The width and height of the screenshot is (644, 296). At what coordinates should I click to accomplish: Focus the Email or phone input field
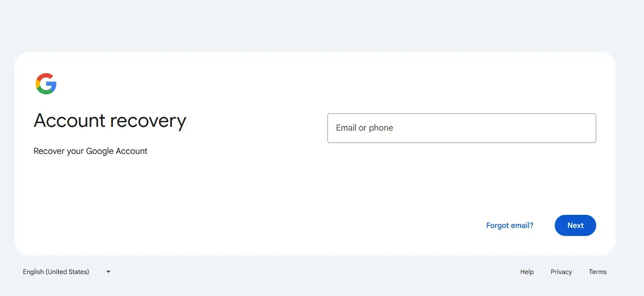coord(462,128)
